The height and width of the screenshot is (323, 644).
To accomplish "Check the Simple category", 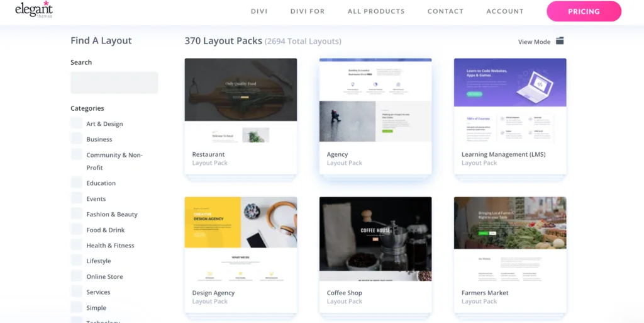I will click(76, 307).
